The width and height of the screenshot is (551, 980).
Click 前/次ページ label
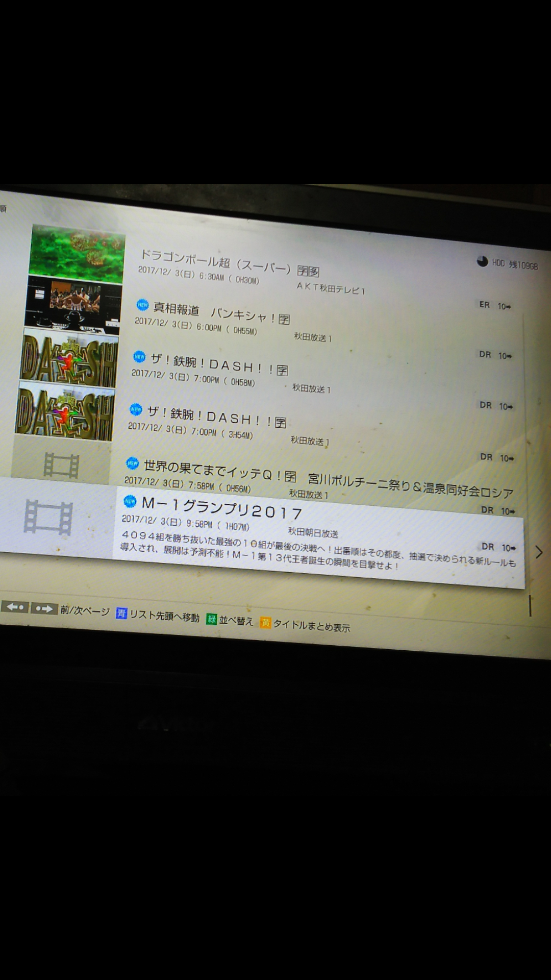85,610
